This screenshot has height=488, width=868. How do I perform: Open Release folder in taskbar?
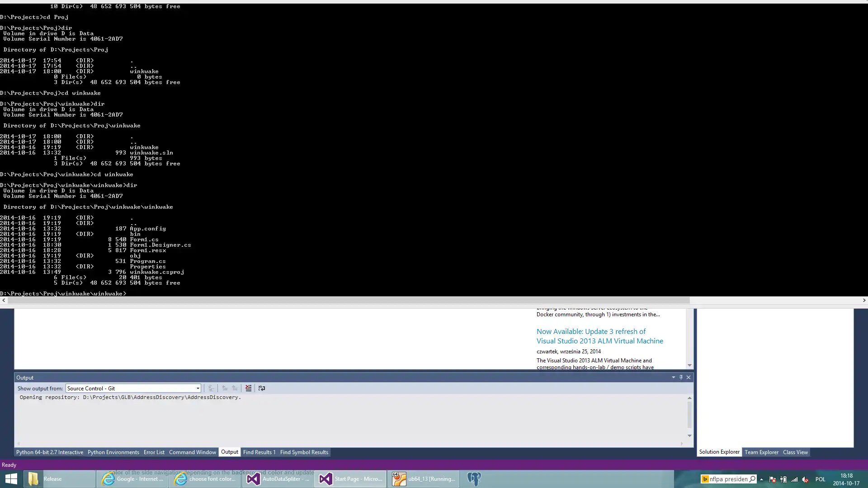click(x=59, y=479)
